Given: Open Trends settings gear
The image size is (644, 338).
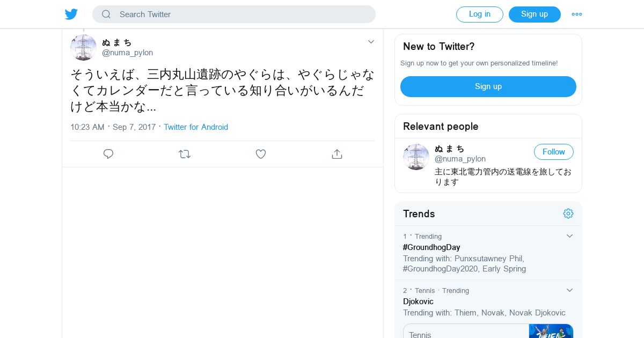Looking at the screenshot, I should pos(568,214).
